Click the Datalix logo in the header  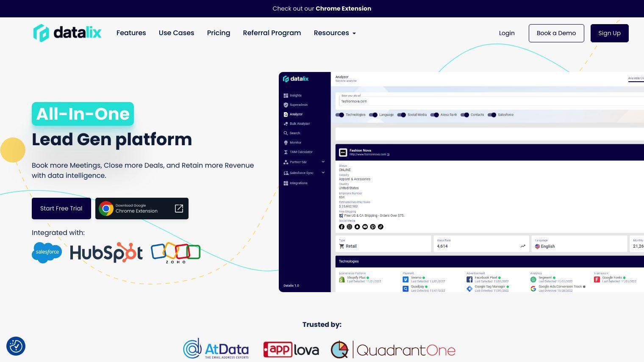coord(67,33)
